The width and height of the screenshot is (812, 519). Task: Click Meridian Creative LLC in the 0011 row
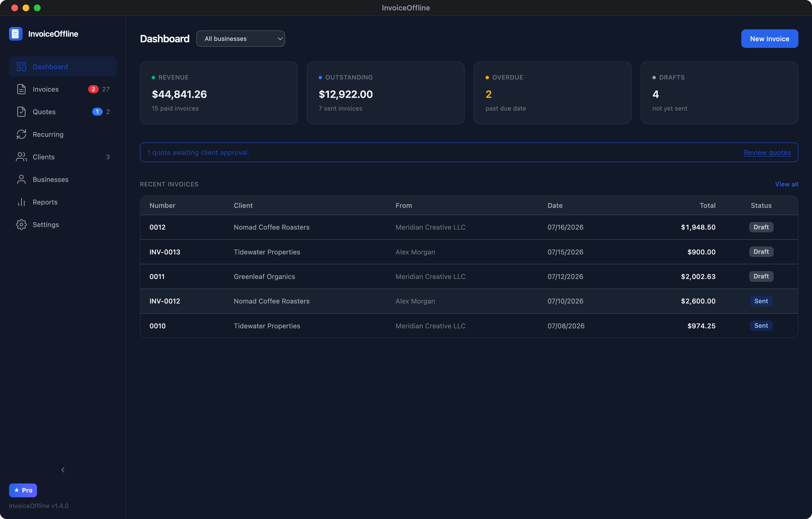430,276
